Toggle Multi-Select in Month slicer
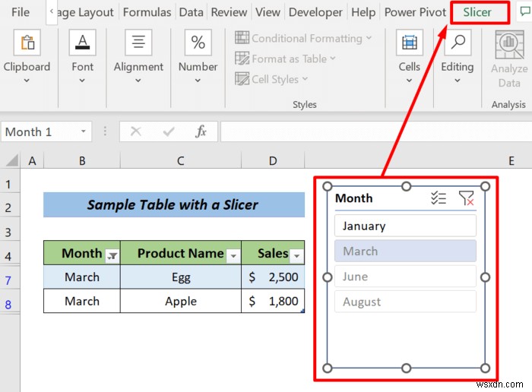532x392 pixels. tap(439, 198)
